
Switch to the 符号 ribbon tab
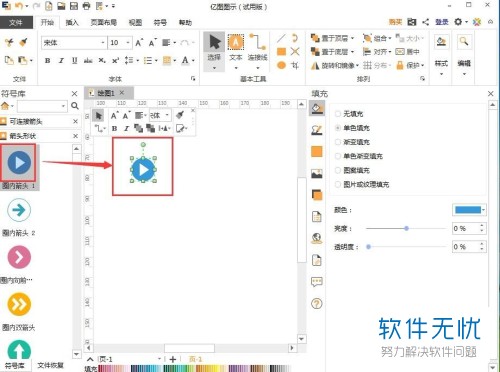[160, 22]
